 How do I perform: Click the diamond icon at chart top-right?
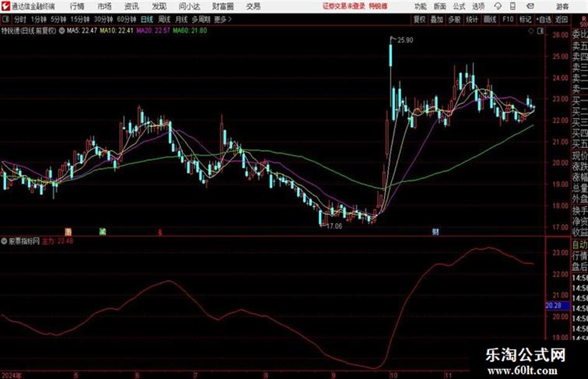coord(531,31)
